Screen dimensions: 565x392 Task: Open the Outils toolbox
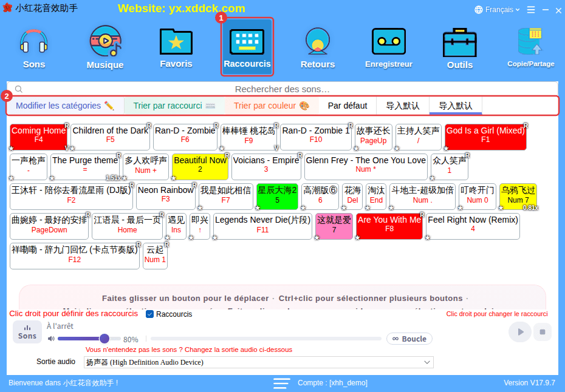[460, 48]
